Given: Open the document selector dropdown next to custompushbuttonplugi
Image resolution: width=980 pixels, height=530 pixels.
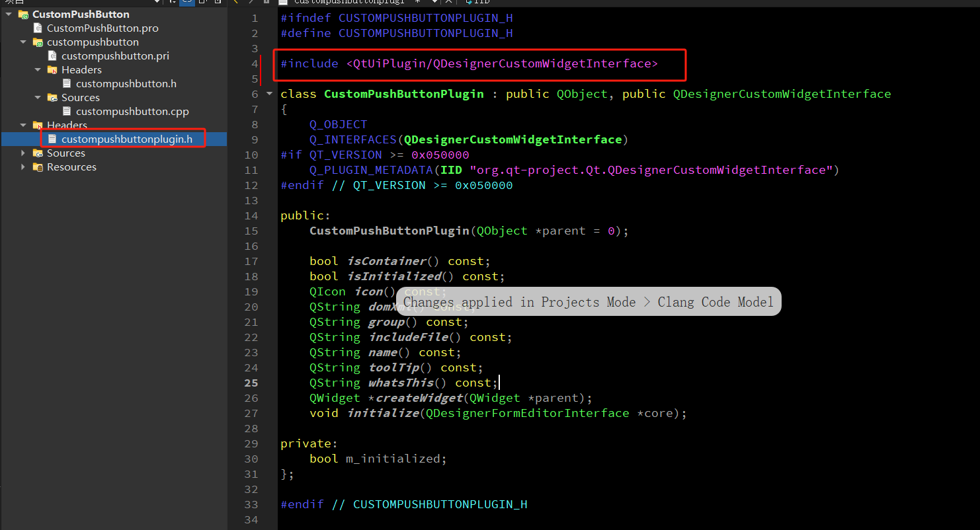Looking at the screenshot, I should [x=434, y=3].
